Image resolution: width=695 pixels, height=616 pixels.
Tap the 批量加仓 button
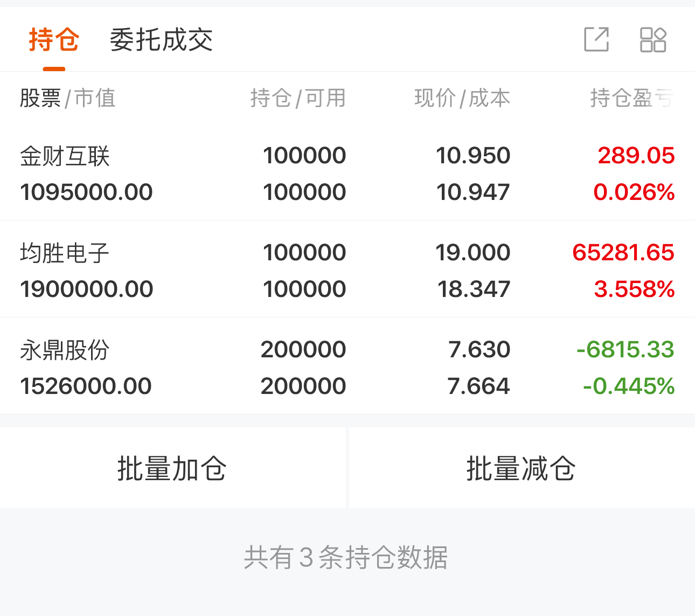172,468
